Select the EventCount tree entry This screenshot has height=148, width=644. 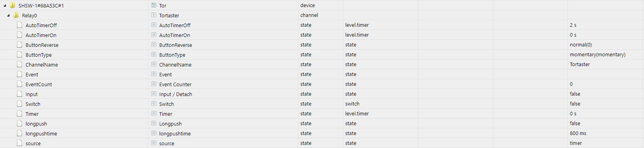[39, 84]
